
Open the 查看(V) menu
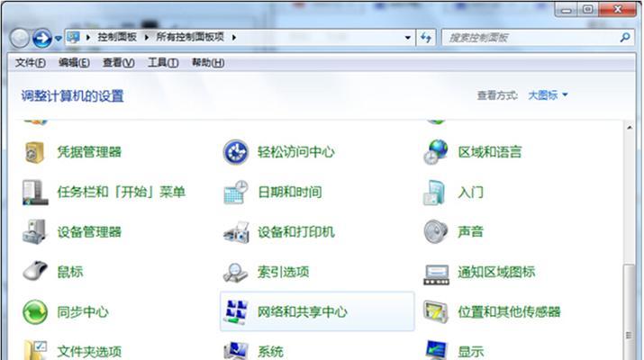point(118,63)
